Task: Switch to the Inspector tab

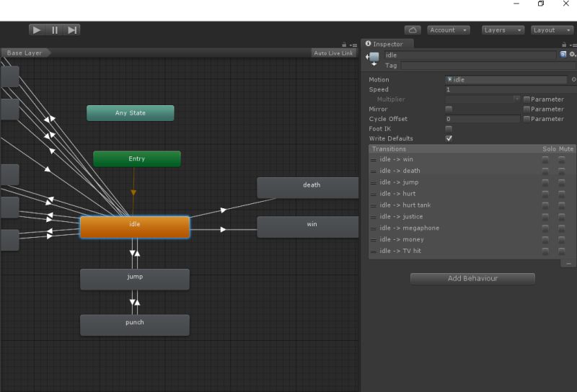Action: (x=387, y=44)
